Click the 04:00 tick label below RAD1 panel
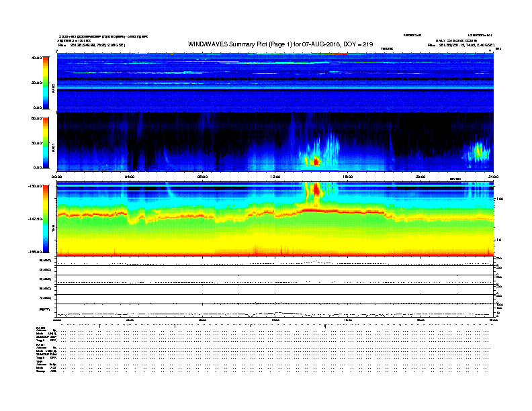 [x=130, y=177]
